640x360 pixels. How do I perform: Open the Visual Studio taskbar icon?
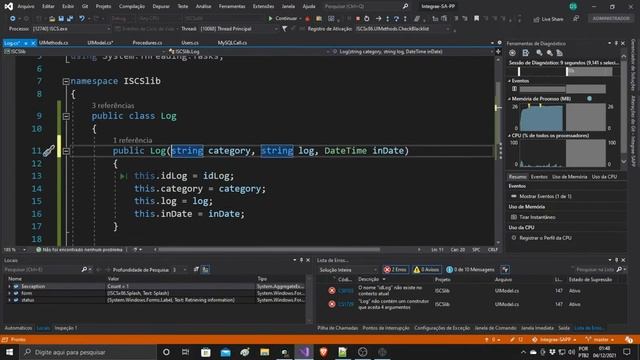(x=304, y=352)
